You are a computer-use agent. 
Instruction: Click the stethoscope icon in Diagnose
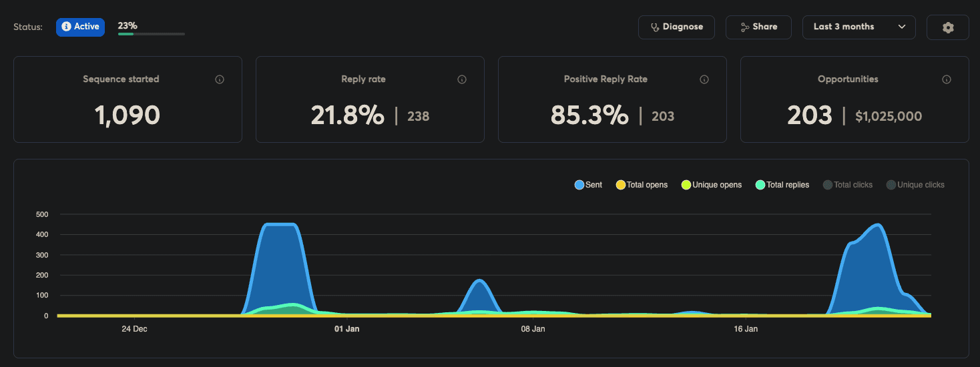654,27
